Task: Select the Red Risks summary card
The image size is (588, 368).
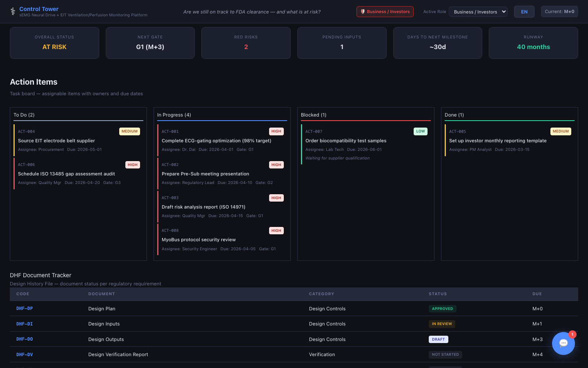Action: 246,43
